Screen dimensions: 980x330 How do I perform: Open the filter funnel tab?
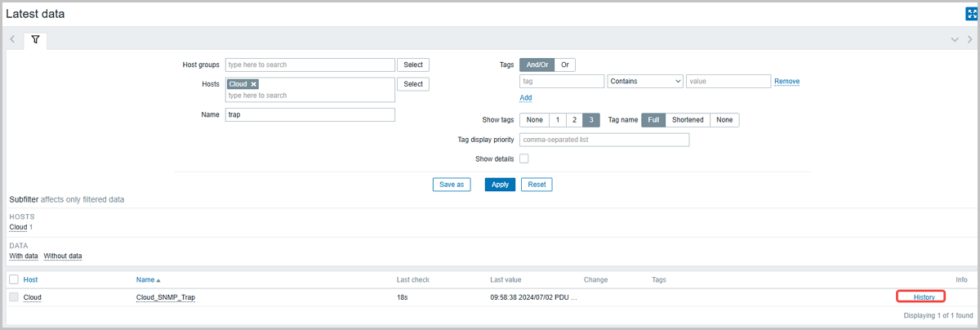coord(36,39)
